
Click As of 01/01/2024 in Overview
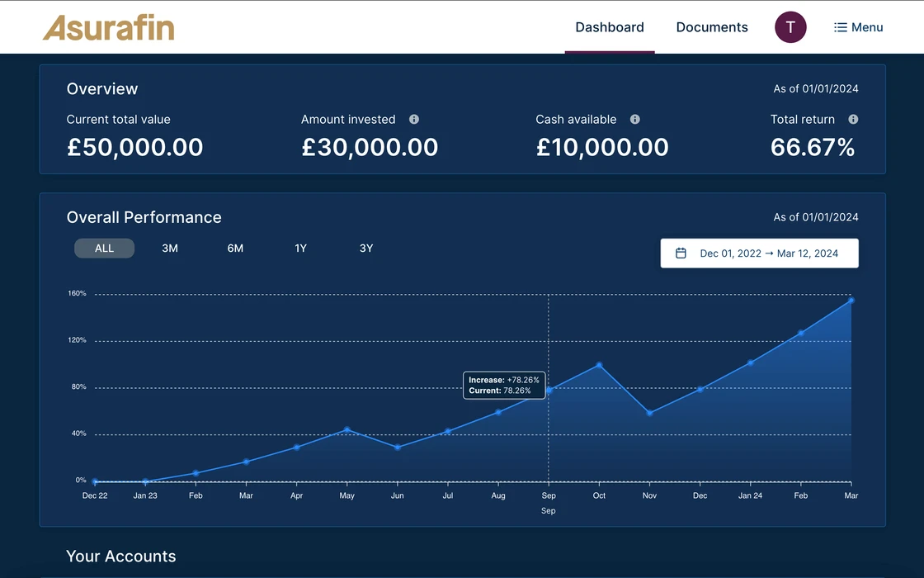click(816, 88)
